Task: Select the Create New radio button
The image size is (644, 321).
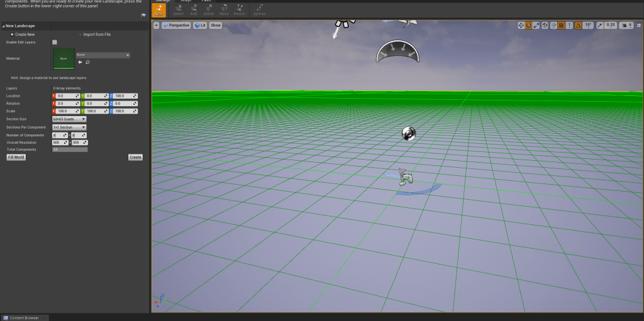Action: pos(12,35)
